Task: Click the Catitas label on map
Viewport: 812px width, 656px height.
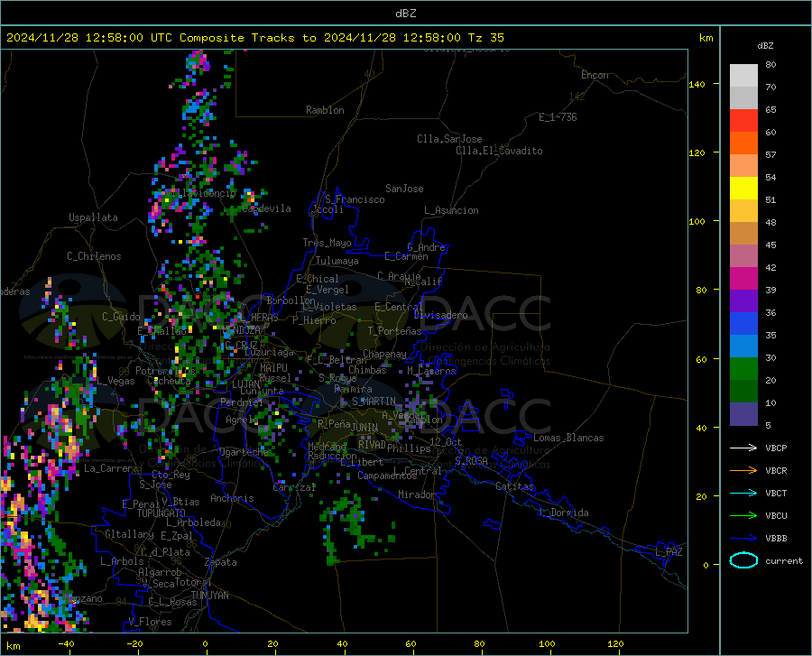Action: point(514,486)
